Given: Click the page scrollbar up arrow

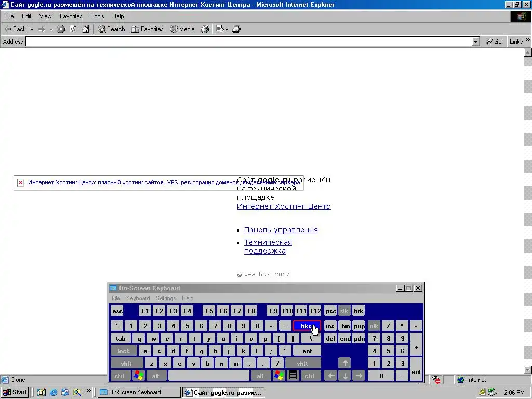Looking at the screenshot, I should (528, 52).
